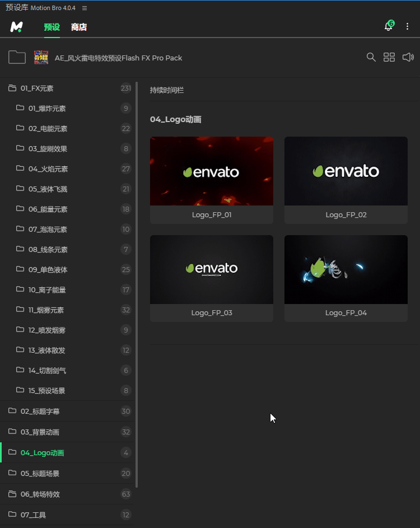
Task: Click the 04_Logo动画 section heading
Action: click(x=175, y=119)
